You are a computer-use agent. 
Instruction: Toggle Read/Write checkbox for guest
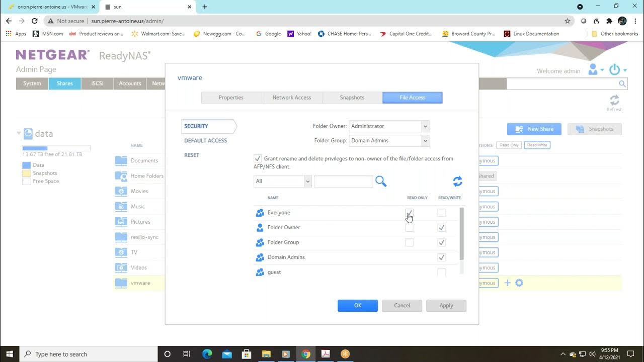pyautogui.click(x=441, y=272)
